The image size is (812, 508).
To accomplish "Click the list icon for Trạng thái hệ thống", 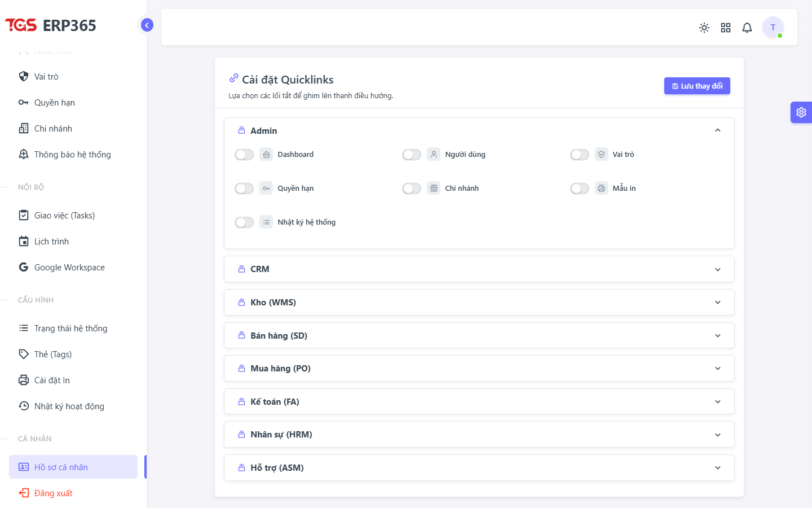I will [24, 328].
